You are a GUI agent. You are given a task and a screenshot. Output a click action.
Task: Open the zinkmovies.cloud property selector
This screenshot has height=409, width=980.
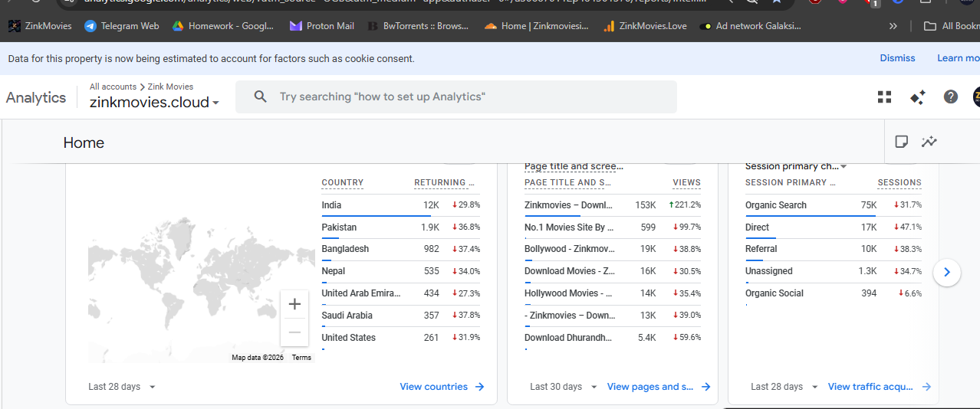click(x=154, y=102)
